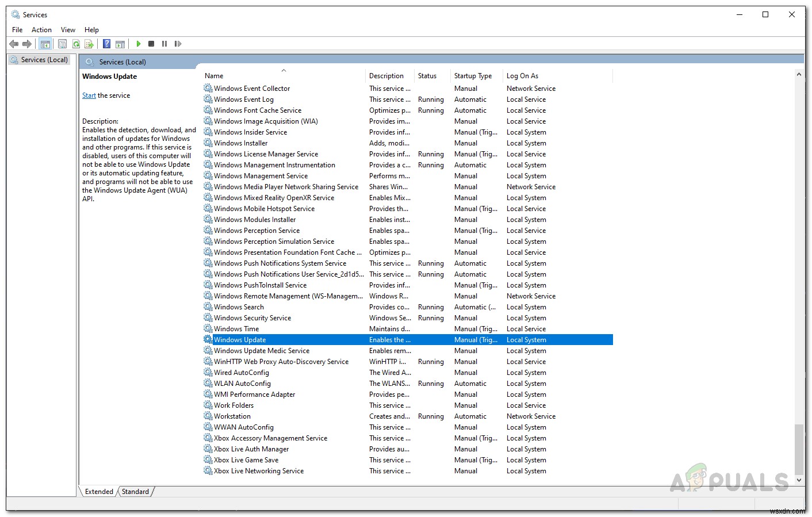The width and height of the screenshot is (812, 517).
Task: Sort services by the Name column header
Action: point(284,75)
